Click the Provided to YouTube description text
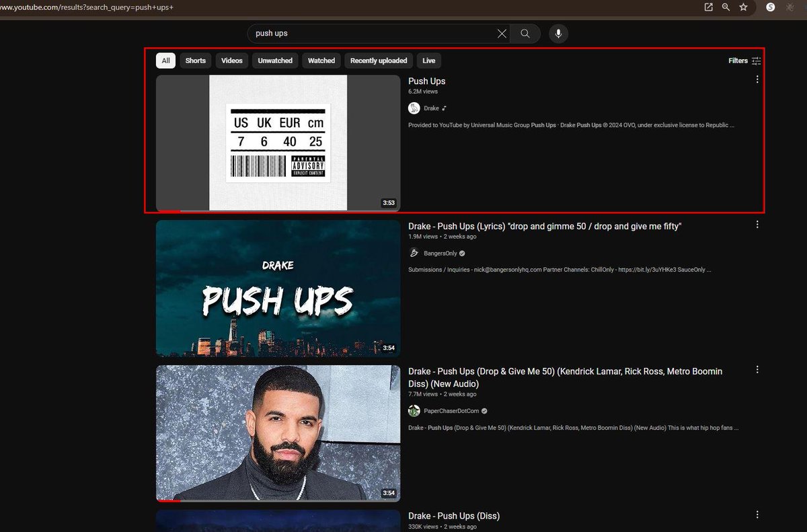 click(571, 125)
